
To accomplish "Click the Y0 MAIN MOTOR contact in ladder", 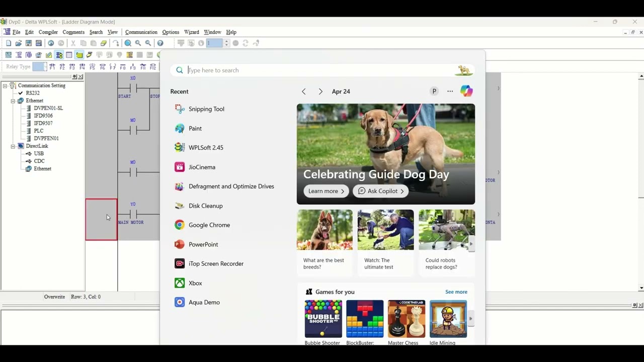I will click(x=133, y=215).
